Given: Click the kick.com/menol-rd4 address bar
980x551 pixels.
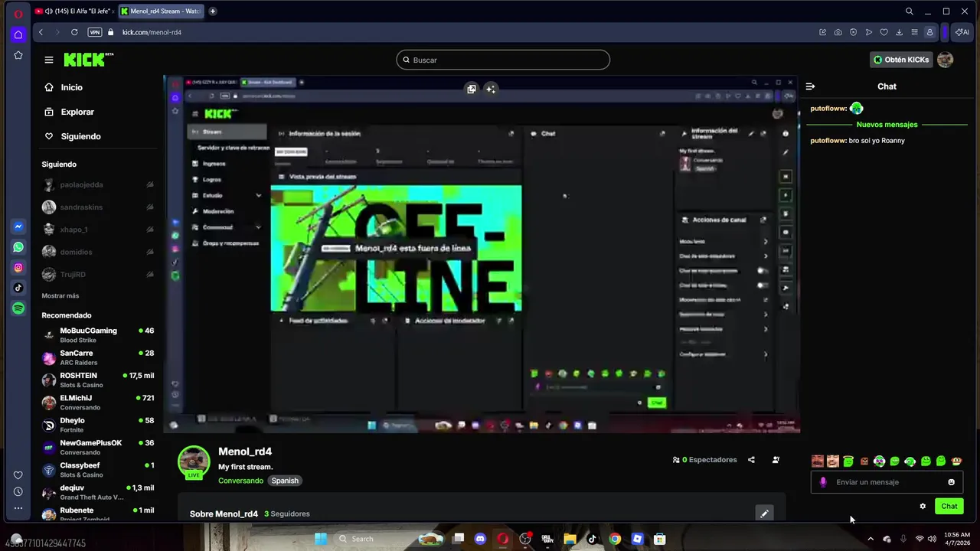Looking at the screenshot, I should click(x=152, y=32).
